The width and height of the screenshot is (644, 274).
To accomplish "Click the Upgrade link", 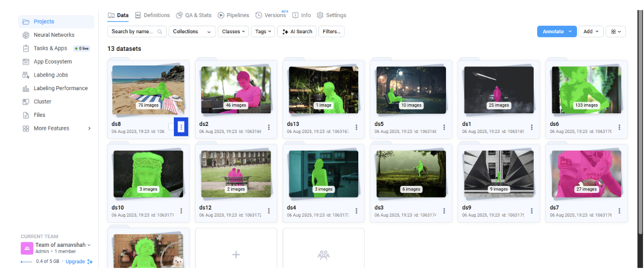I will click(x=79, y=262).
